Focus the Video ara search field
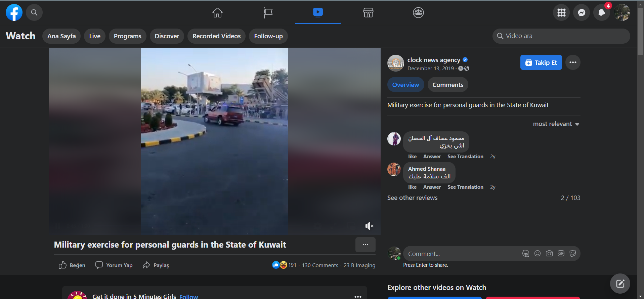644x299 pixels. pos(564,36)
